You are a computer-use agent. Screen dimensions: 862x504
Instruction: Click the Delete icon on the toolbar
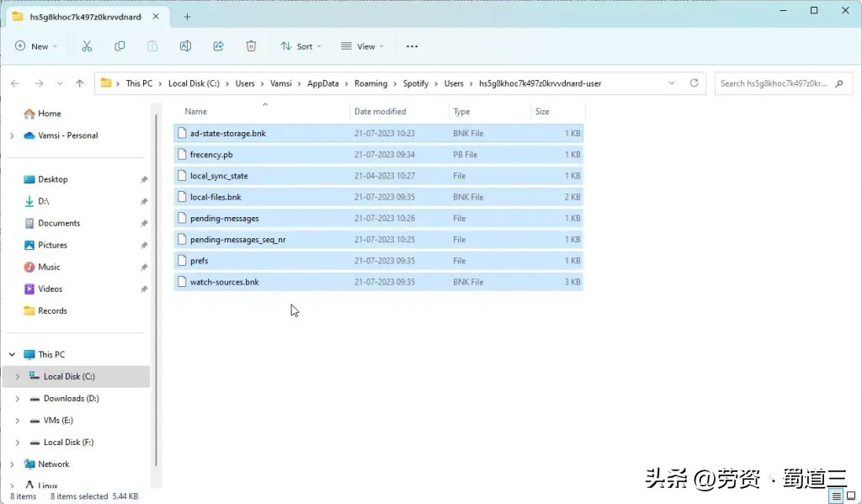250,46
